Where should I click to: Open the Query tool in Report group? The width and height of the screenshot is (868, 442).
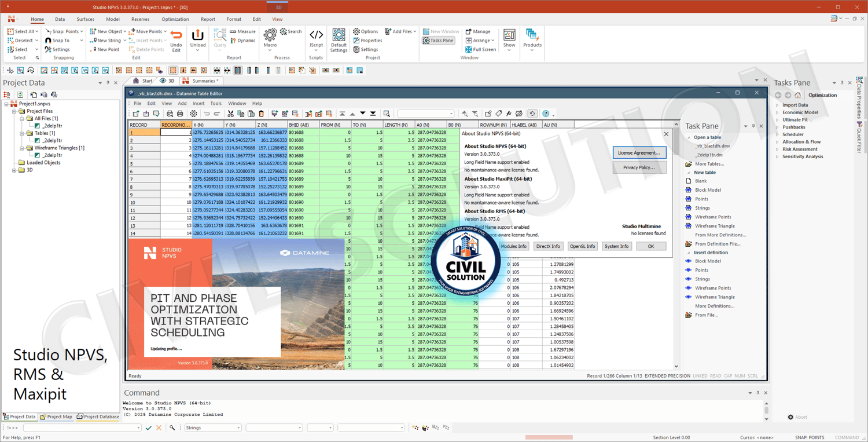(x=220, y=39)
